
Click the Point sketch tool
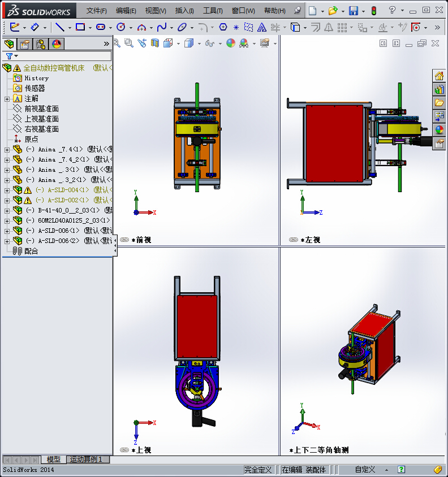point(236,28)
